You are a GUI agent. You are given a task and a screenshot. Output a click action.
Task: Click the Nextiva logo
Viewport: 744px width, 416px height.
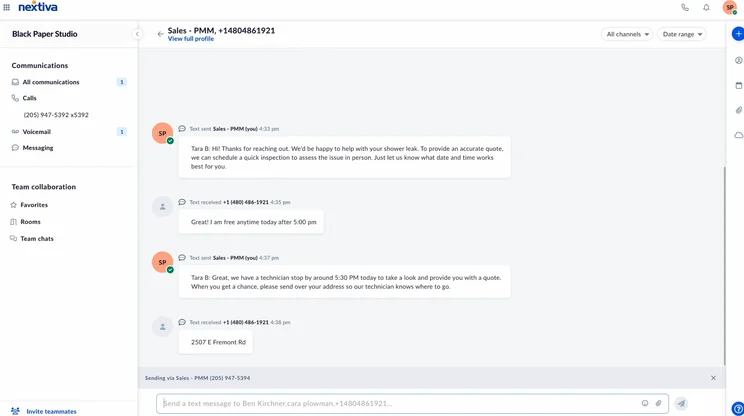tap(38, 7)
